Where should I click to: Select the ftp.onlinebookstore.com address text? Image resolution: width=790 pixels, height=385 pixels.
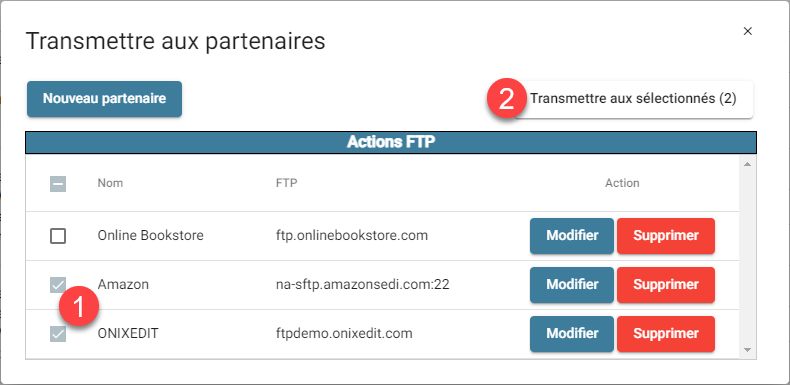pos(352,235)
